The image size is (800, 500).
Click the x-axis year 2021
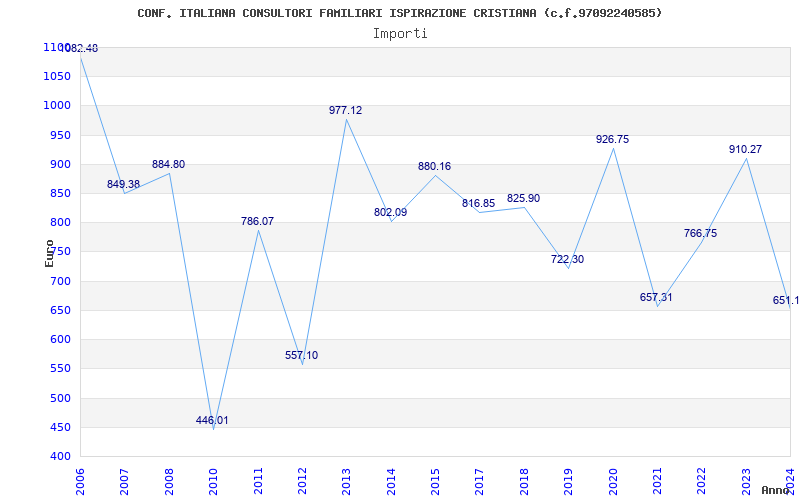(x=658, y=481)
